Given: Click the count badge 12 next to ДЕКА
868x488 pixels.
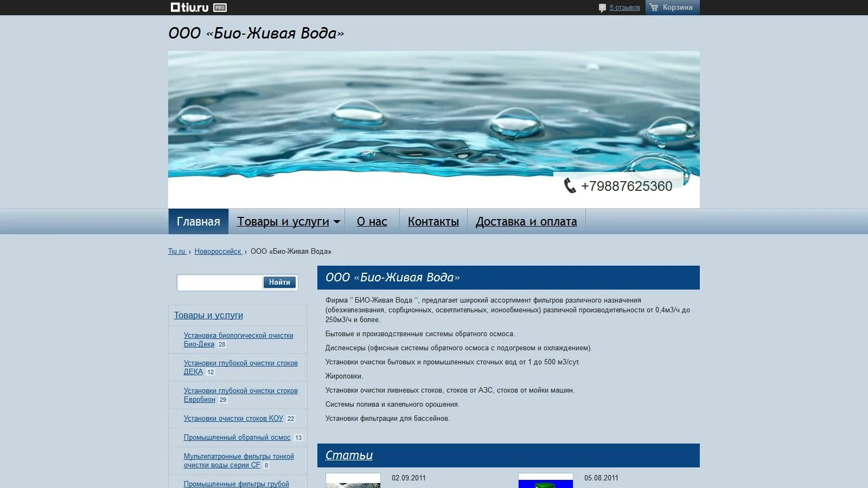Looking at the screenshot, I should pyautogui.click(x=210, y=372).
